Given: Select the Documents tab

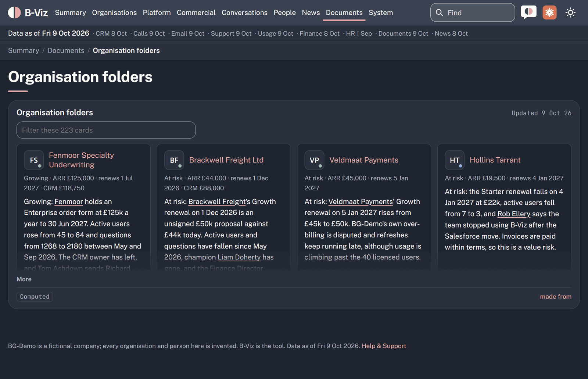Looking at the screenshot, I should coord(344,12).
